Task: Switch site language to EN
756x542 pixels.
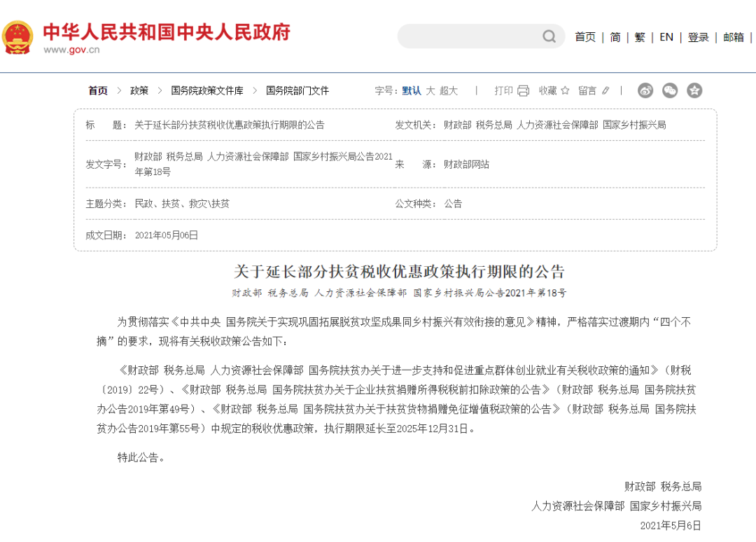Action: pyautogui.click(x=666, y=37)
